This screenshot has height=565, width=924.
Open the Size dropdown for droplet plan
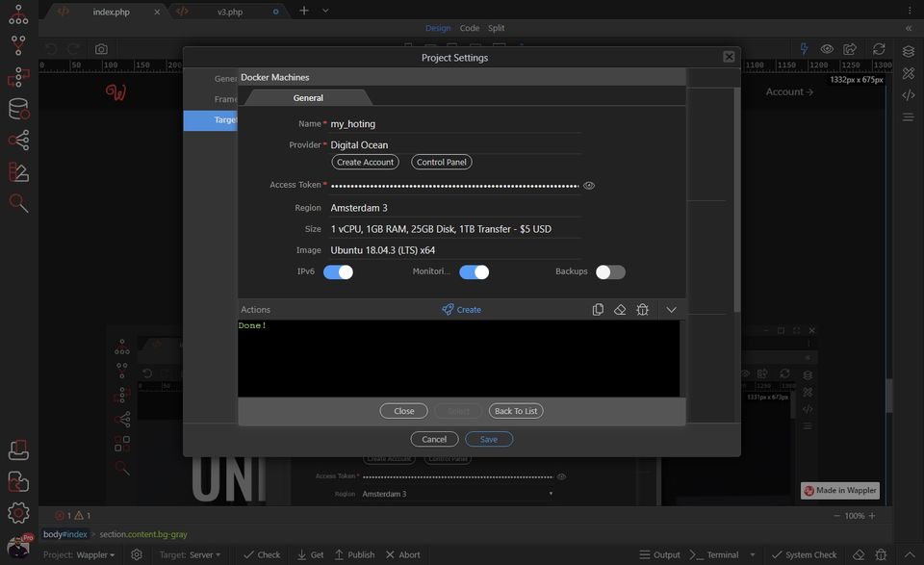(x=454, y=229)
